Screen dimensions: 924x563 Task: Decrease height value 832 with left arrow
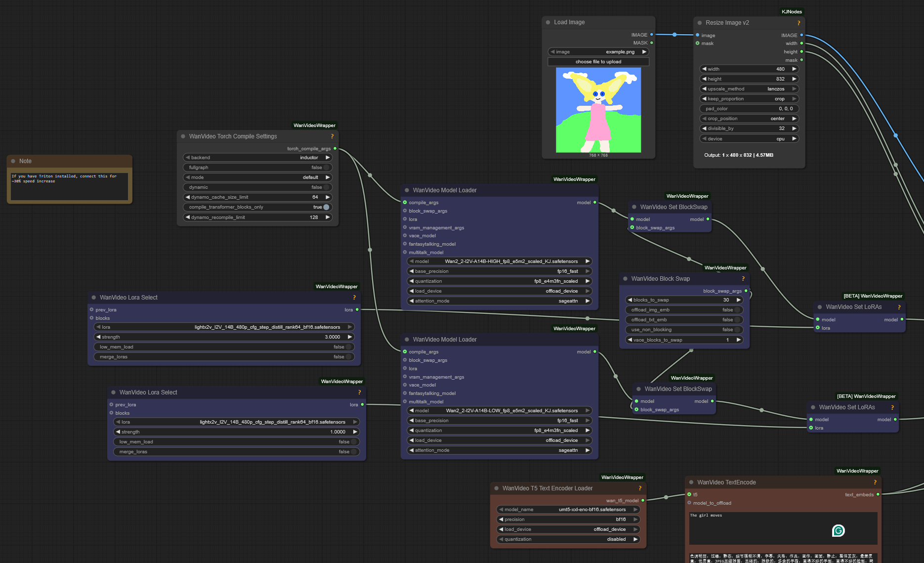pyautogui.click(x=704, y=79)
